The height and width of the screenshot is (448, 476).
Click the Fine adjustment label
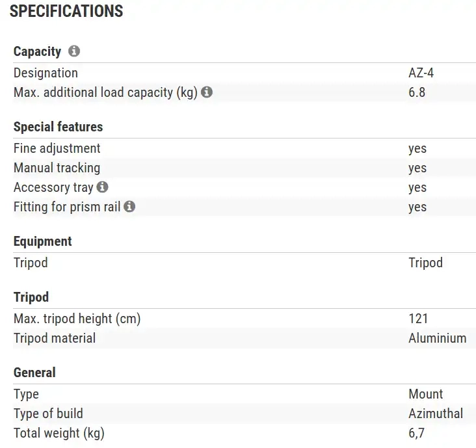pyautogui.click(x=57, y=148)
